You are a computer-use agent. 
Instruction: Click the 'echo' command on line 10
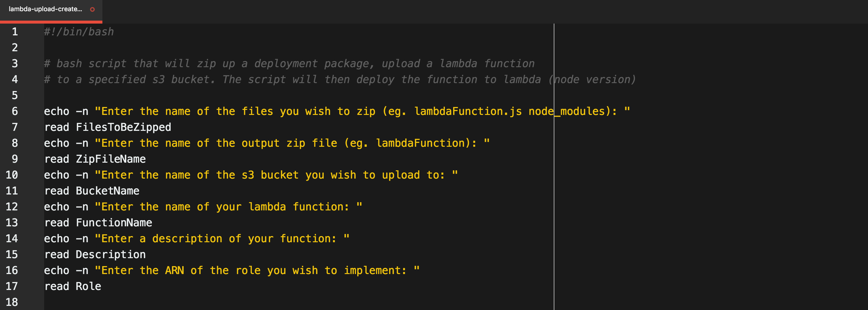56,175
